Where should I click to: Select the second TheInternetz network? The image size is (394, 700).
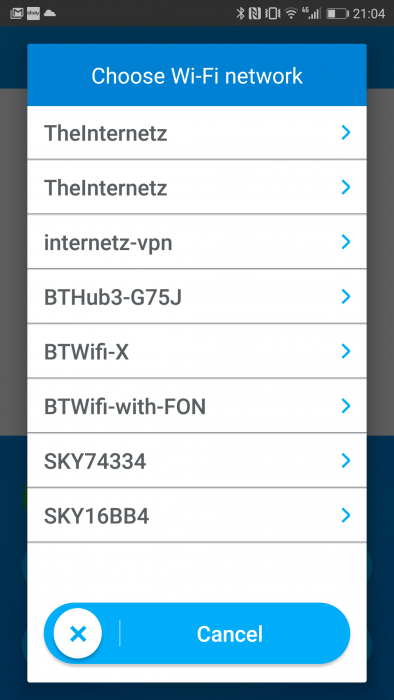197,187
